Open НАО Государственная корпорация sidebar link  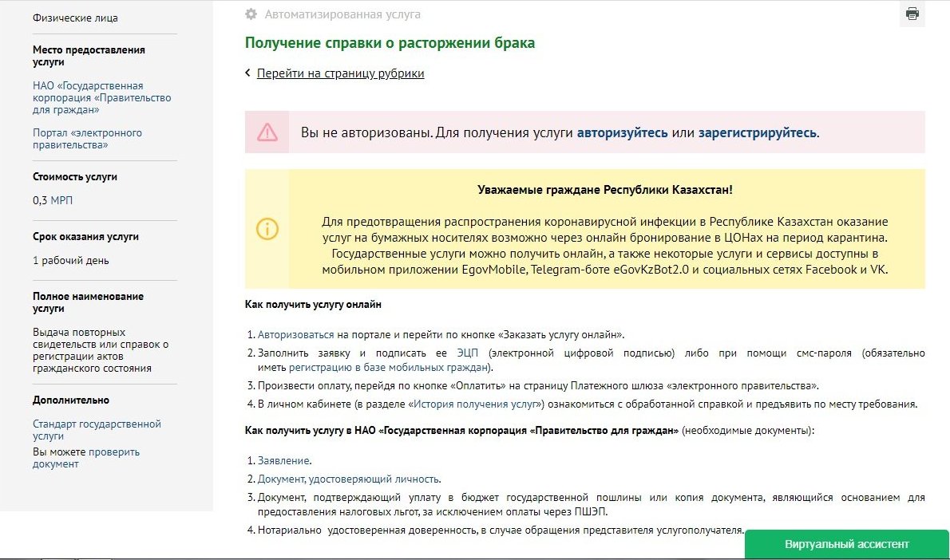click(x=101, y=97)
